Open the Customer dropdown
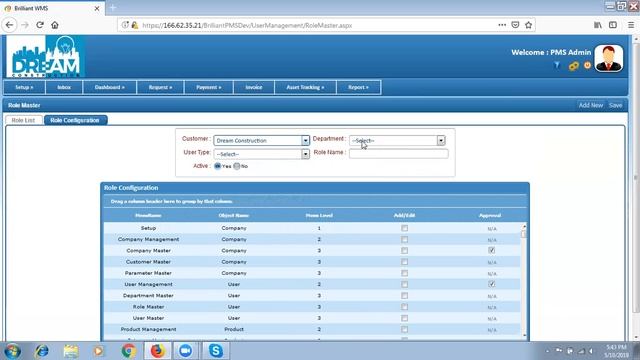The width and height of the screenshot is (640, 360). pyautogui.click(x=262, y=140)
